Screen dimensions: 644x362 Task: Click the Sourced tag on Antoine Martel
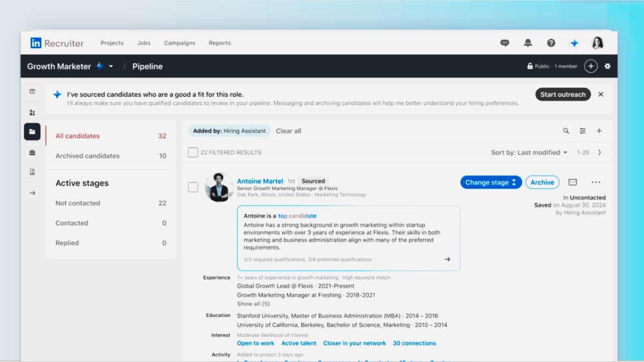(313, 181)
